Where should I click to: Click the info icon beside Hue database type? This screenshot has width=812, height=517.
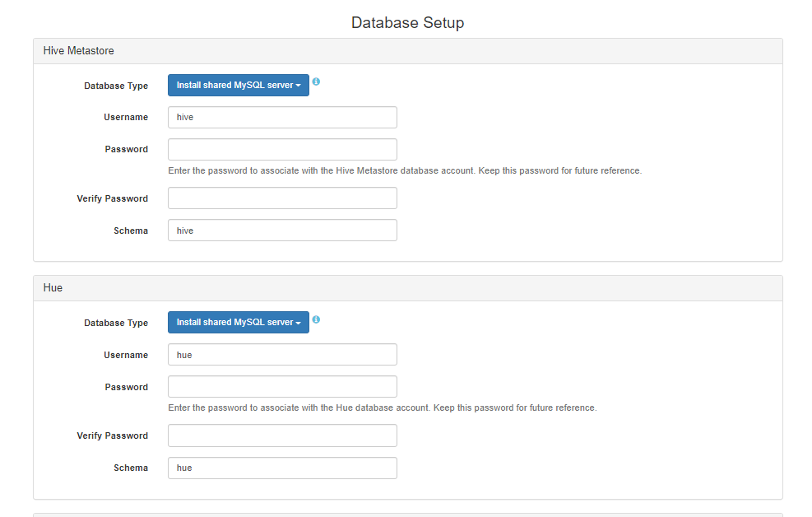[317, 319]
